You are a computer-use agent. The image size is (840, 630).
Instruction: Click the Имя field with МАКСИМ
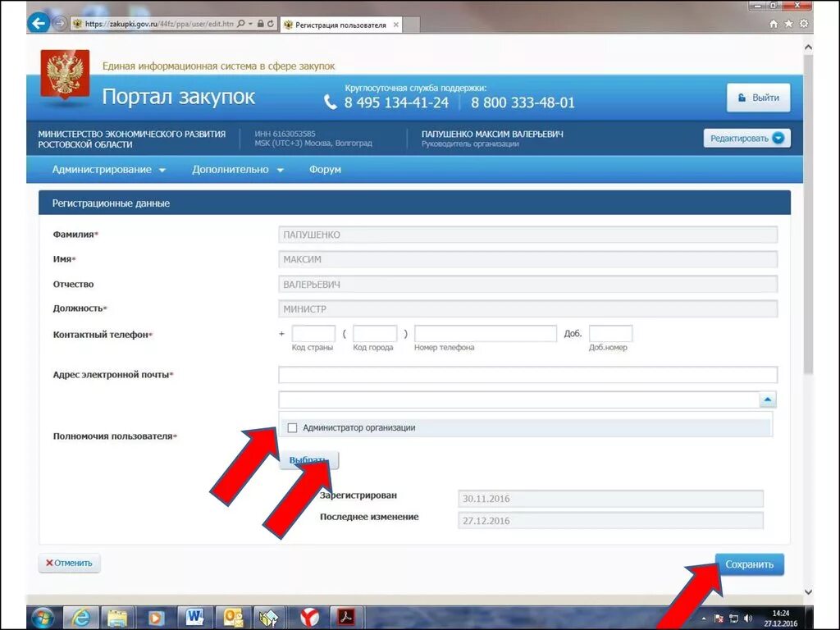(x=527, y=259)
